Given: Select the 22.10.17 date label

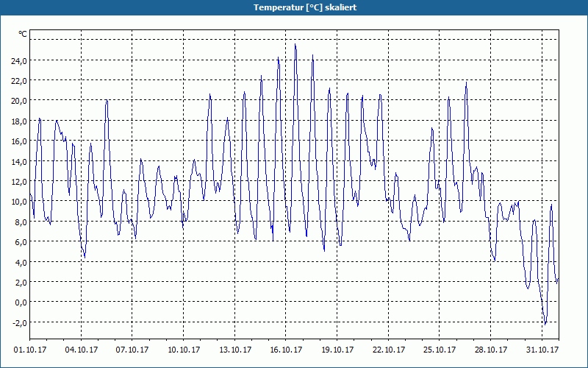Looking at the screenshot, I should pyautogui.click(x=389, y=350).
